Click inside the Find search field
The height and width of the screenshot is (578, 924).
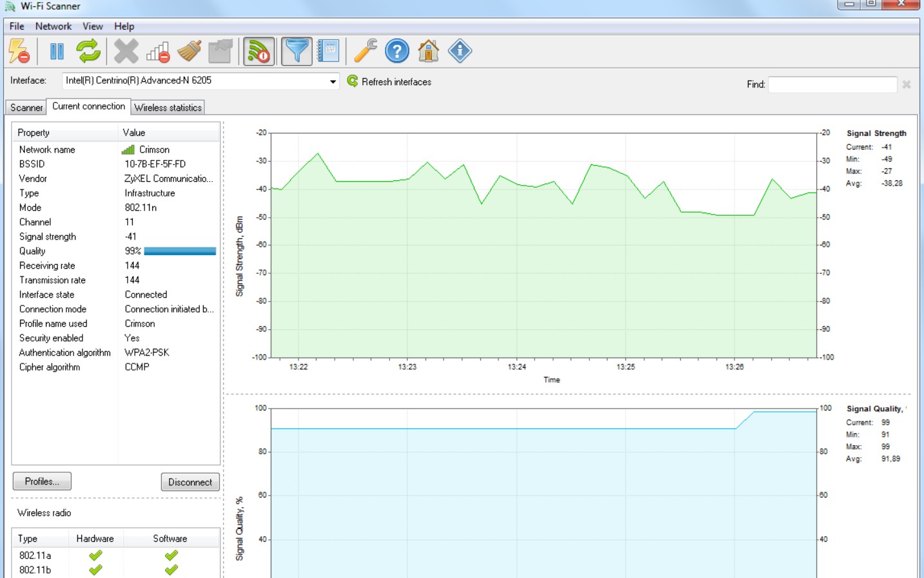coord(832,83)
